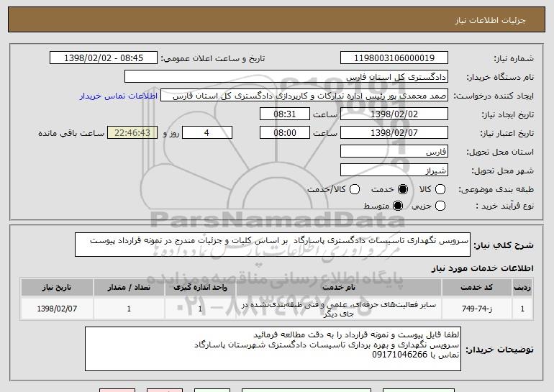Click the delivery province field فارس
Screen dimensions: 554x392
[x=394, y=152]
